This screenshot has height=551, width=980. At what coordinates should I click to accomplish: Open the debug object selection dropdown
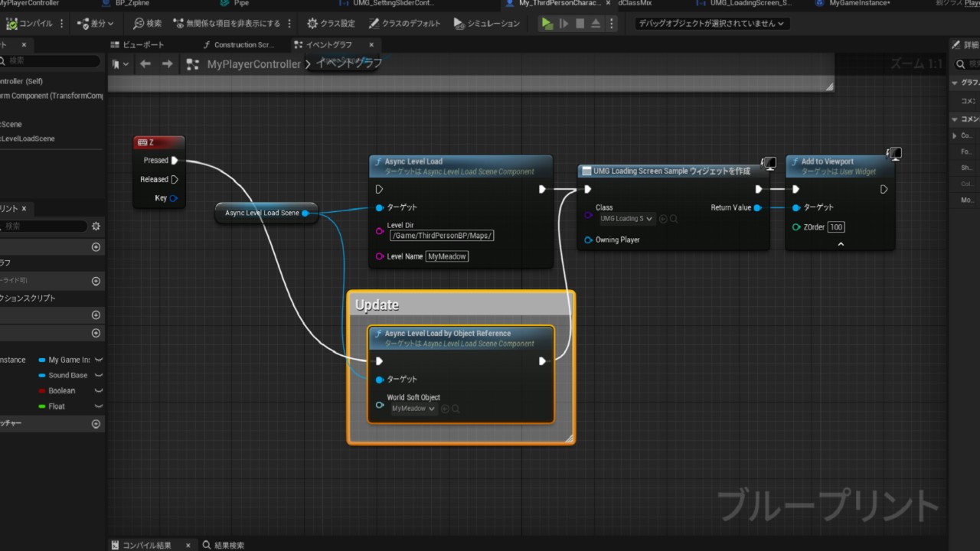coord(712,24)
